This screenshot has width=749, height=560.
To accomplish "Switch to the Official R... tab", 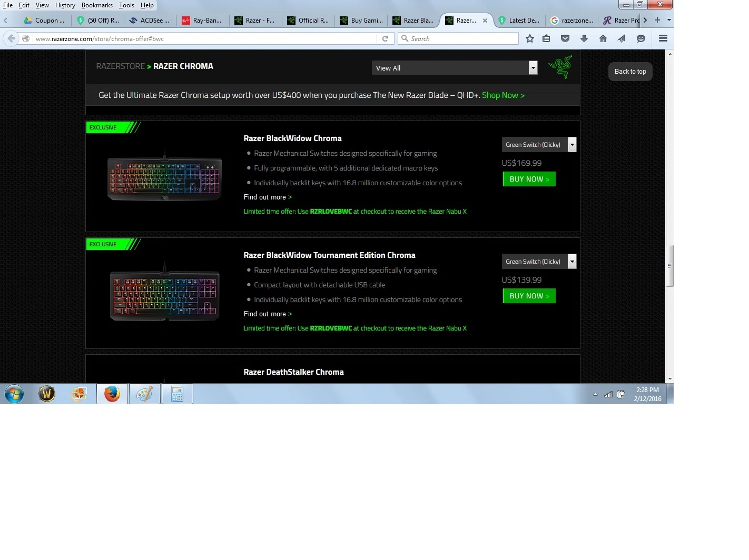I will point(308,21).
